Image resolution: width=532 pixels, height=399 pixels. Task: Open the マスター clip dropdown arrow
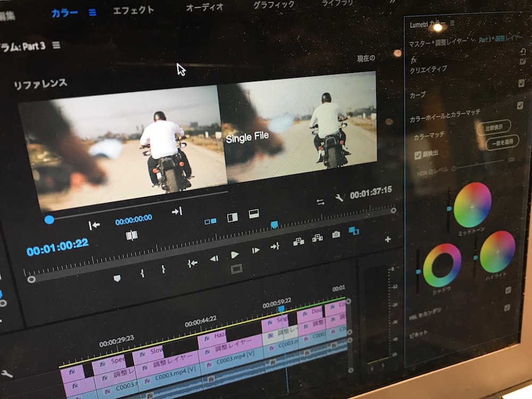(473, 40)
